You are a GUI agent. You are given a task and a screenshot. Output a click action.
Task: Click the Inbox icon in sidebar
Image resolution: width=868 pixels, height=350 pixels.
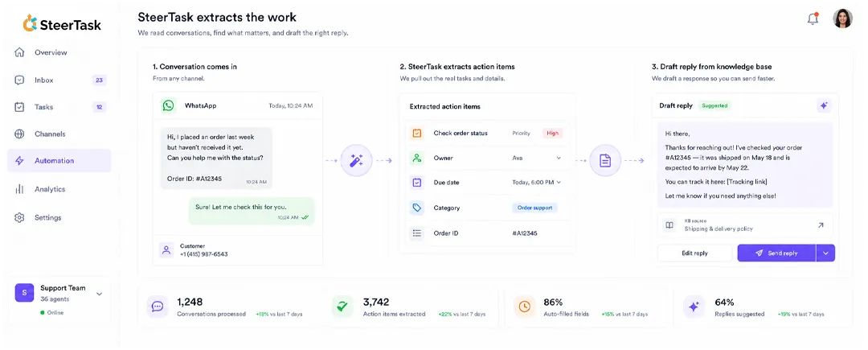coord(19,80)
